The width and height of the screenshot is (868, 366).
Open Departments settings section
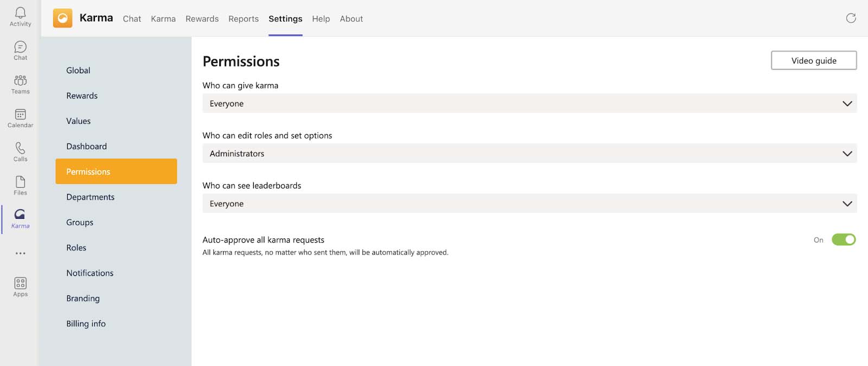pyautogui.click(x=116, y=197)
